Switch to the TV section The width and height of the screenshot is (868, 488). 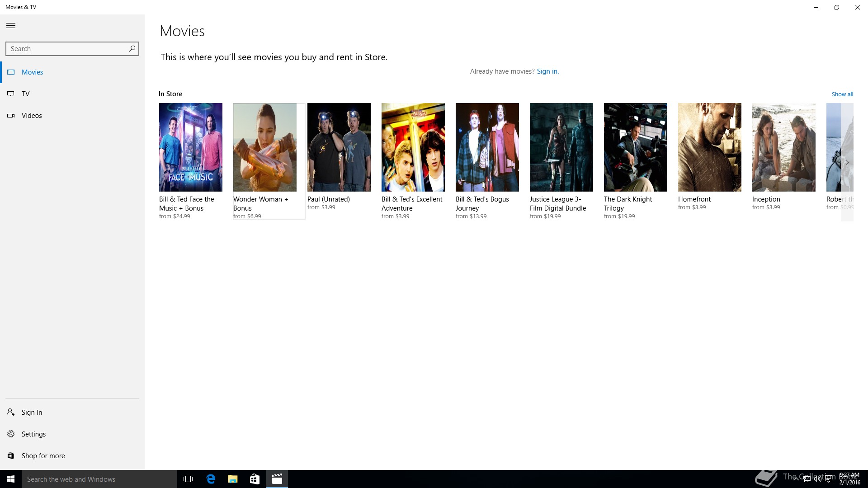coord(72,94)
